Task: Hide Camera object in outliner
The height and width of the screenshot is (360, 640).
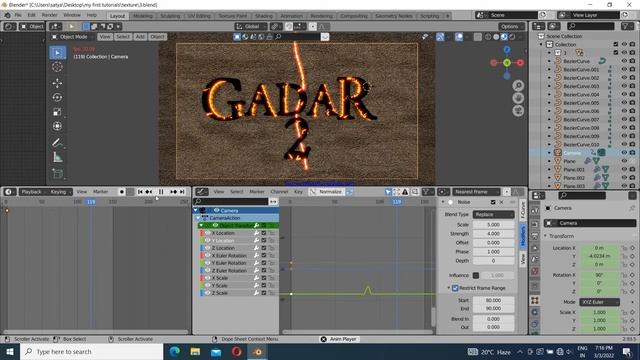Action: point(624,153)
